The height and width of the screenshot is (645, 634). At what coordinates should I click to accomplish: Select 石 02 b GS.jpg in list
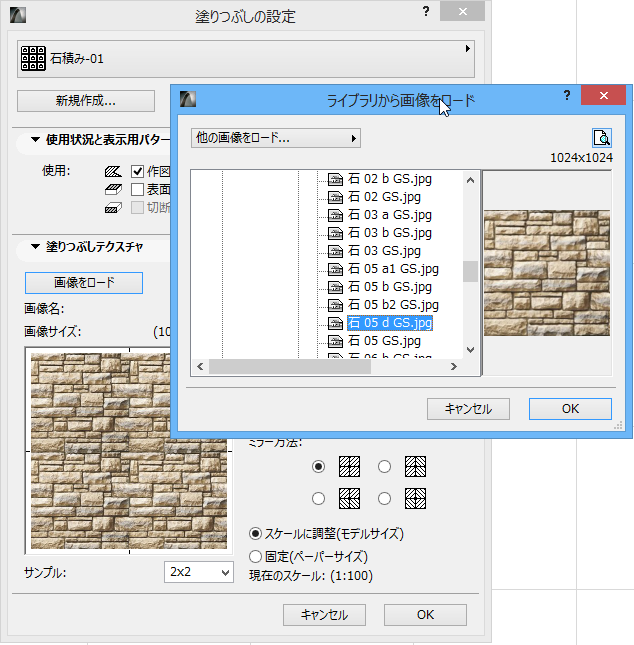click(x=390, y=179)
